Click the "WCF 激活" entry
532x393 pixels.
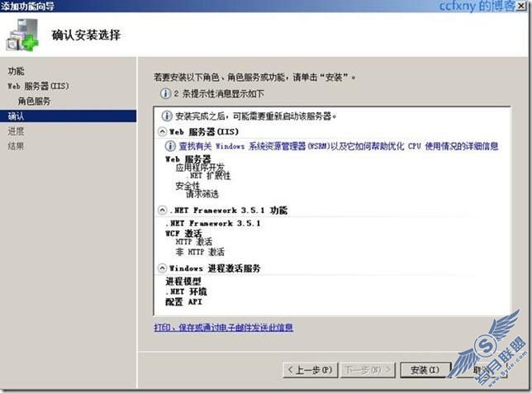[x=183, y=234]
